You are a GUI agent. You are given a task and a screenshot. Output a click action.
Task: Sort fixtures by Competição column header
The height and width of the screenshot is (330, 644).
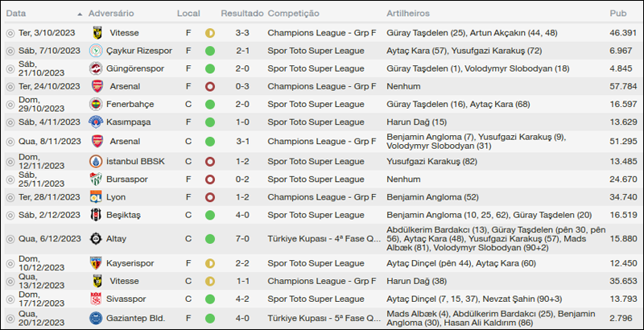293,14
